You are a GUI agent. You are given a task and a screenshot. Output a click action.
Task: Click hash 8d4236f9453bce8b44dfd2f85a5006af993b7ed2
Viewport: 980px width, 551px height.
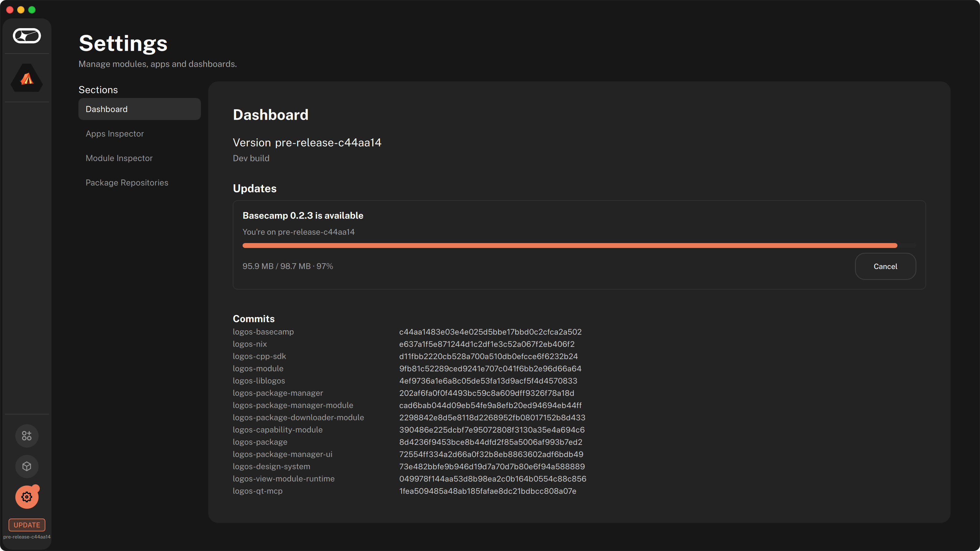[491, 442]
